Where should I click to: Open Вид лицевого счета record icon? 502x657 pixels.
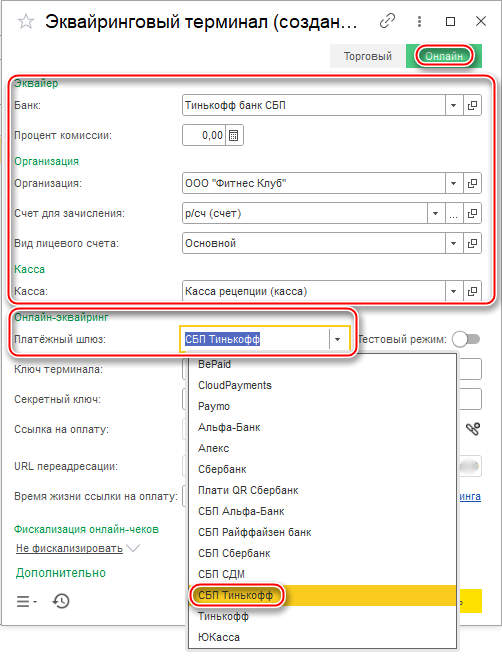click(472, 243)
